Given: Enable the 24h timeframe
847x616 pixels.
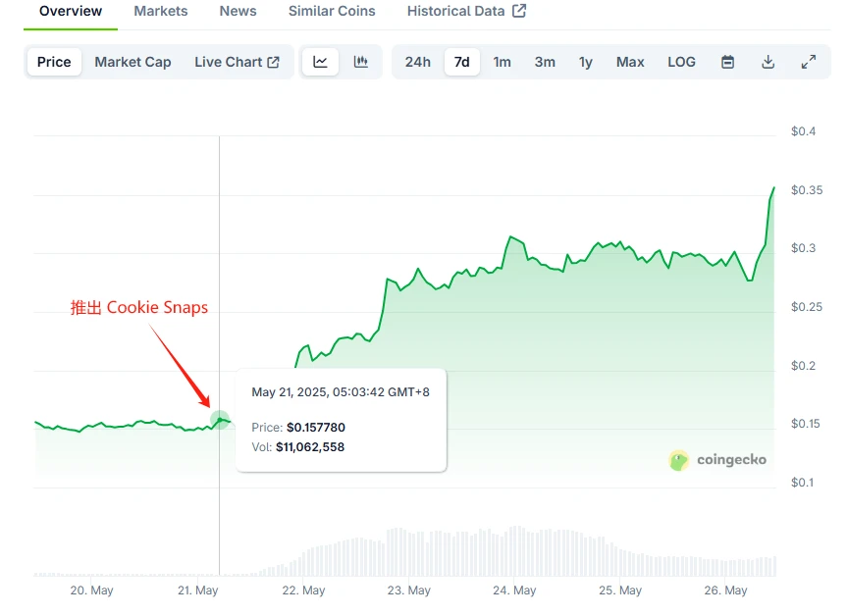Looking at the screenshot, I should 417,61.
